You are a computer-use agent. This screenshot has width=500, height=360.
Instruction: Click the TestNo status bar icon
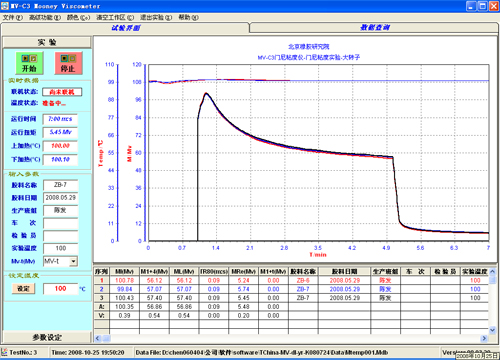[4, 352]
